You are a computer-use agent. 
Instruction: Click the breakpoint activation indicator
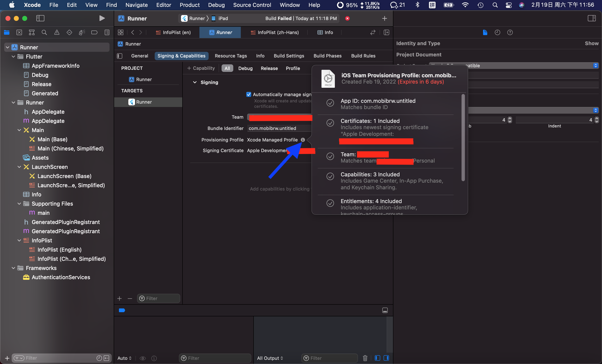coord(122,310)
